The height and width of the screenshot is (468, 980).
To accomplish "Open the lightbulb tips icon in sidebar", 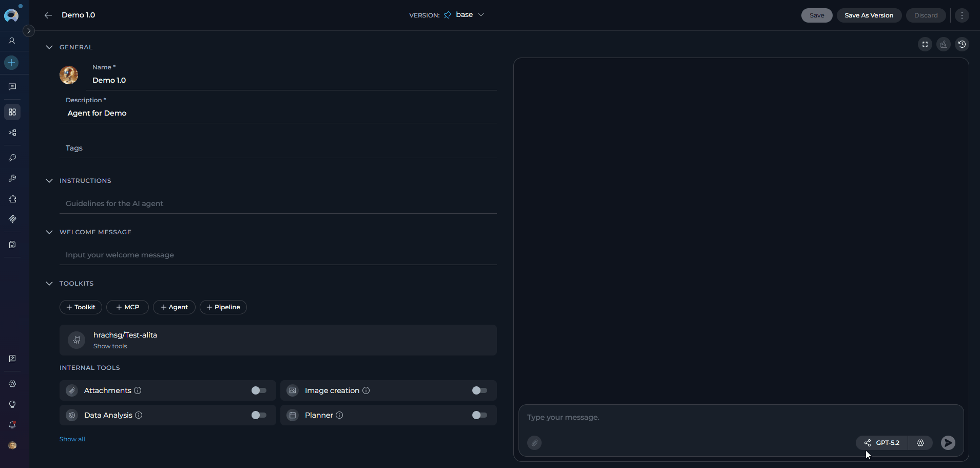I will coord(12,404).
